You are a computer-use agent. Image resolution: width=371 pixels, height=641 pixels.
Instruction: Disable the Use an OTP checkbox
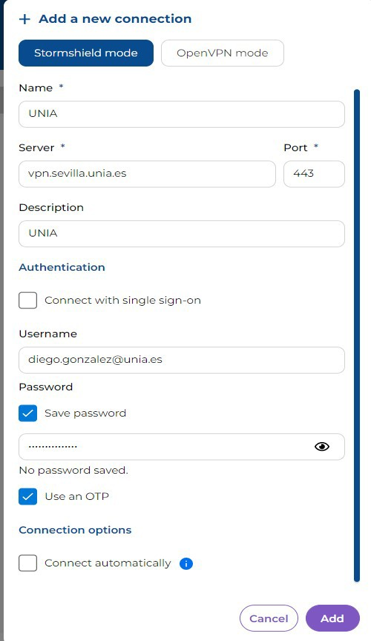point(28,497)
